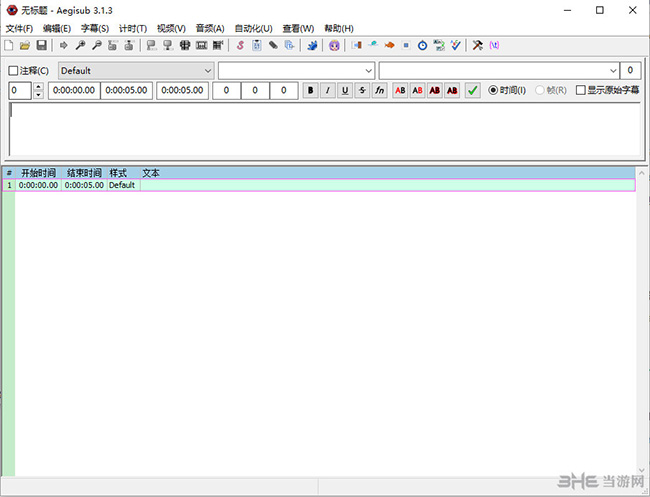Screen dimensions: 650x497
Task: Pick the outline color (third AB)
Action: click(x=435, y=90)
